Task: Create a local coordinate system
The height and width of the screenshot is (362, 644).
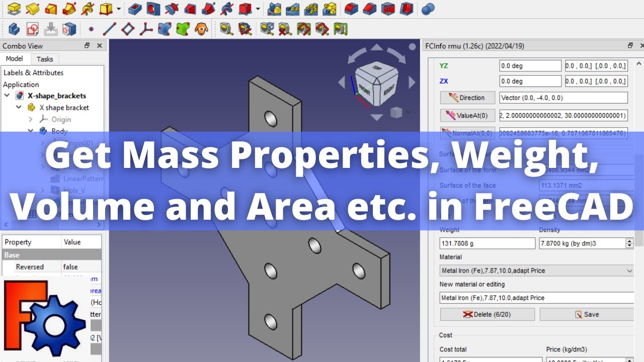Action: click(x=146, y=29)
